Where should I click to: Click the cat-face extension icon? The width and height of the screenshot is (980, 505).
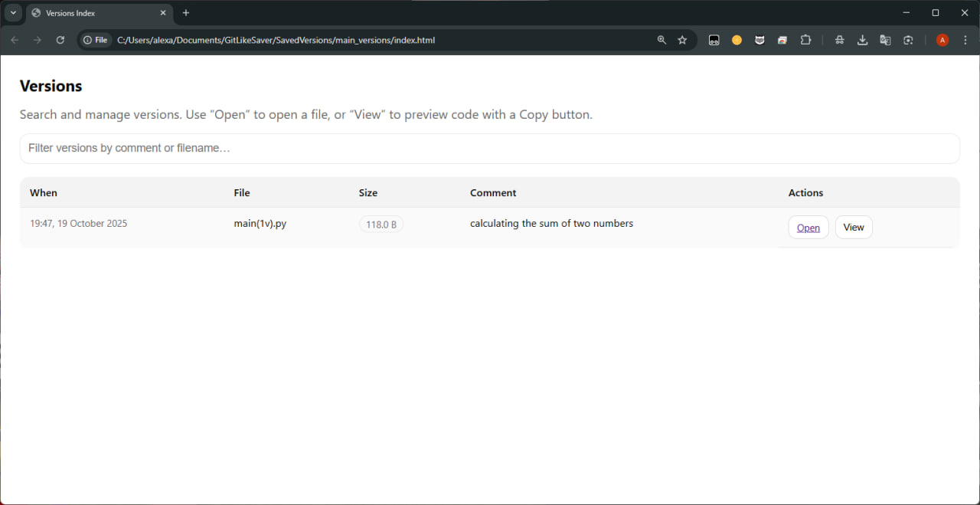tap(759, 40)
